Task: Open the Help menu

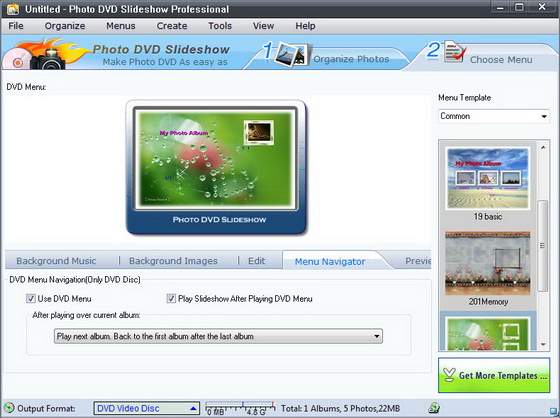Action: [305, 26]
